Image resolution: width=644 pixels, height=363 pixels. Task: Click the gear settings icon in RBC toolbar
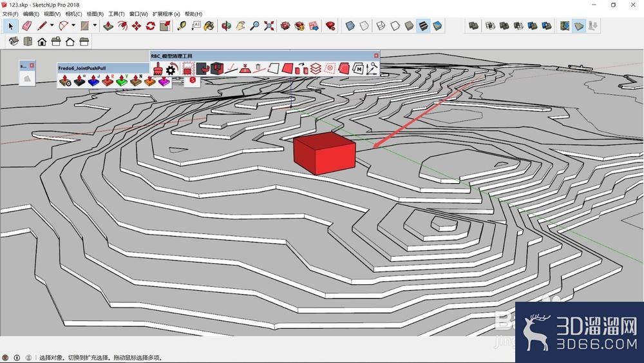pyautogui.click(x=171, y=70)
